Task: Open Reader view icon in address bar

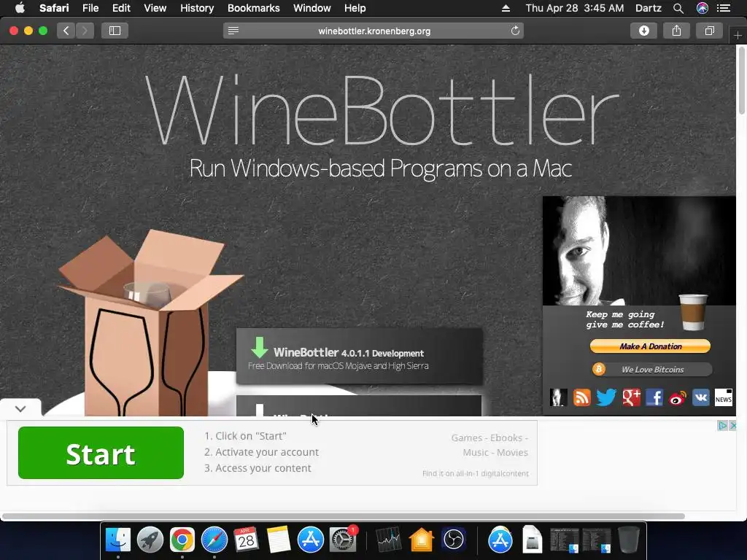Action: [233, 31]
